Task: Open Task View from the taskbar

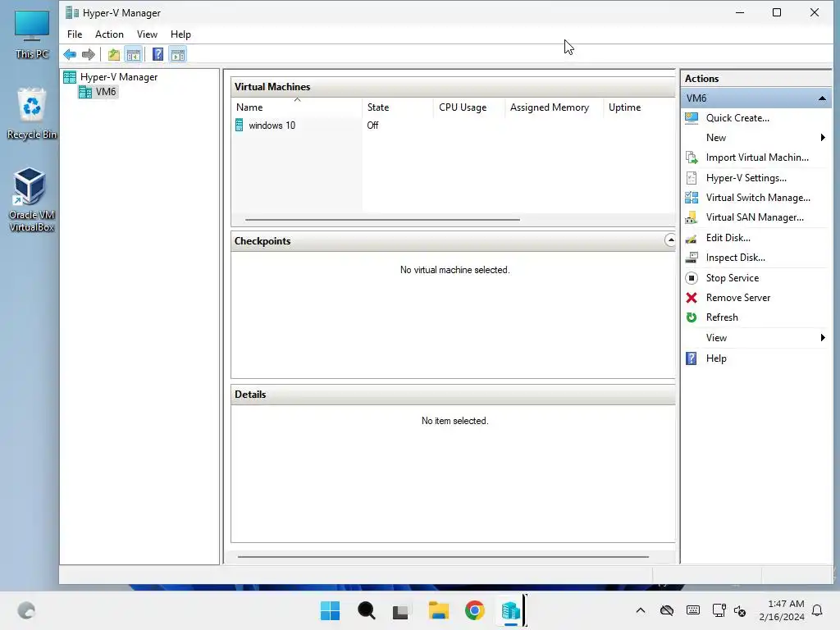Action: (400, 611)
